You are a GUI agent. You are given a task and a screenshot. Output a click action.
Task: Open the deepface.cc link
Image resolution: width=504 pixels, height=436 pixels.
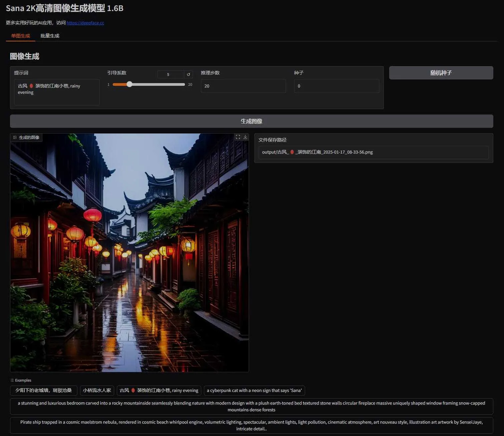(x=85, y=23)
